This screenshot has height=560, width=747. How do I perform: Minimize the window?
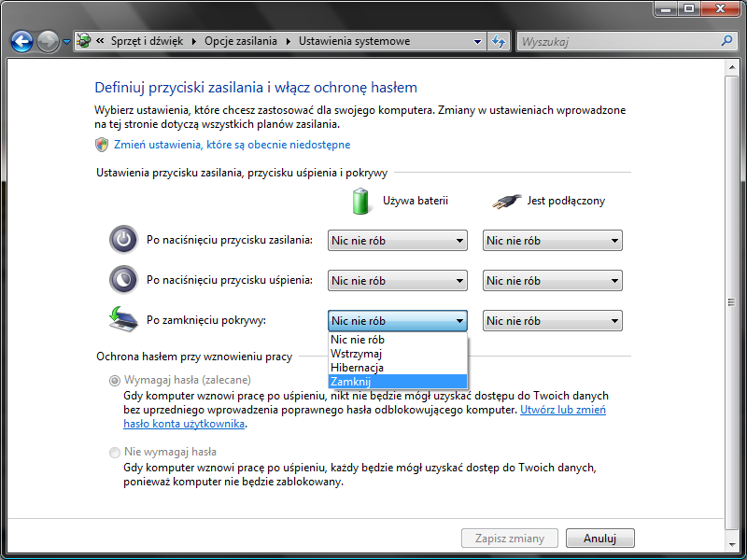click(666, 8)
